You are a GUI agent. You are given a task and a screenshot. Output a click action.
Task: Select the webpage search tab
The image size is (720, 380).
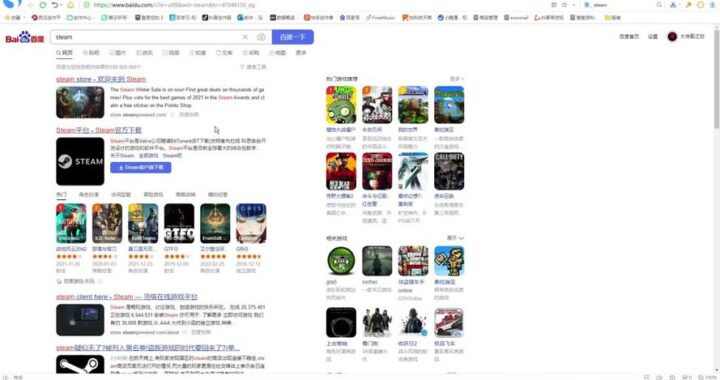[x=64, y=53]
